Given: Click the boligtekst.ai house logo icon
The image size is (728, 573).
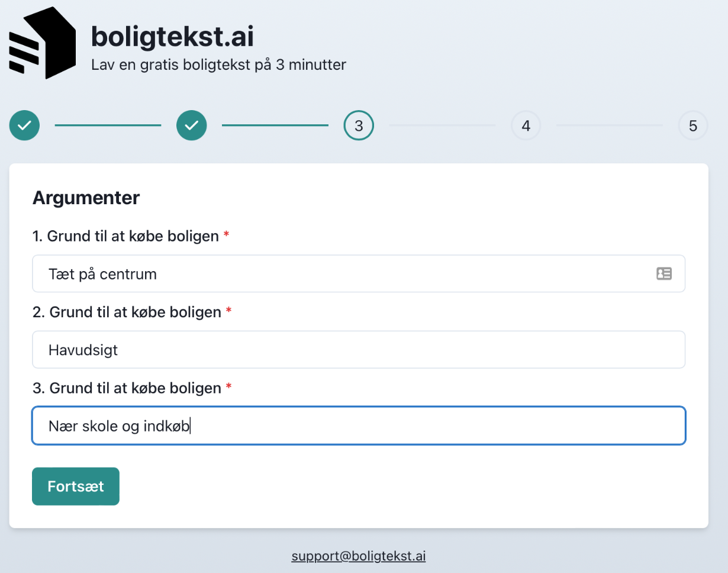Looking at the screenshot, I should pyautogui.click(x=43, y=44).
